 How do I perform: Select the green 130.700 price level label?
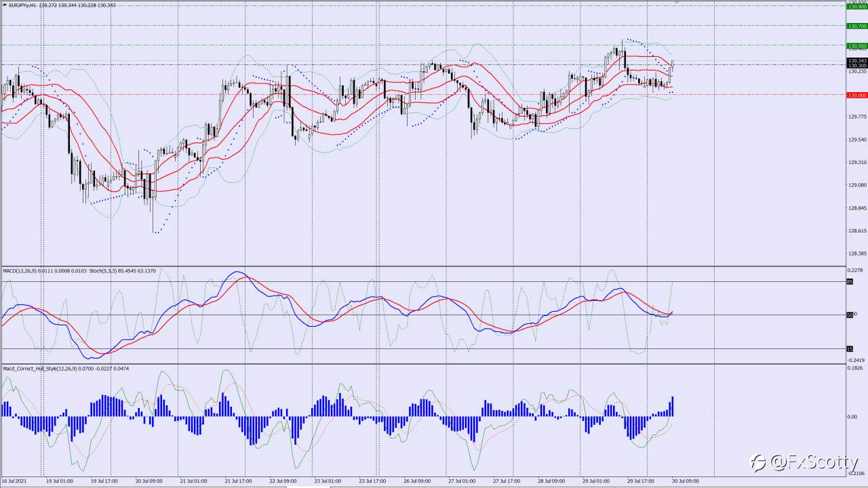pos(857,26)
